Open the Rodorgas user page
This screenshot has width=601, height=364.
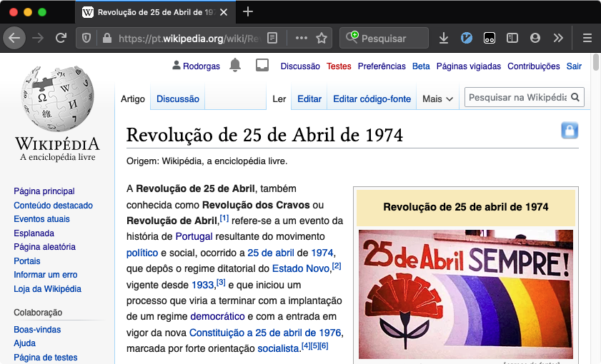pyautogui.click(x=202, y=66)
